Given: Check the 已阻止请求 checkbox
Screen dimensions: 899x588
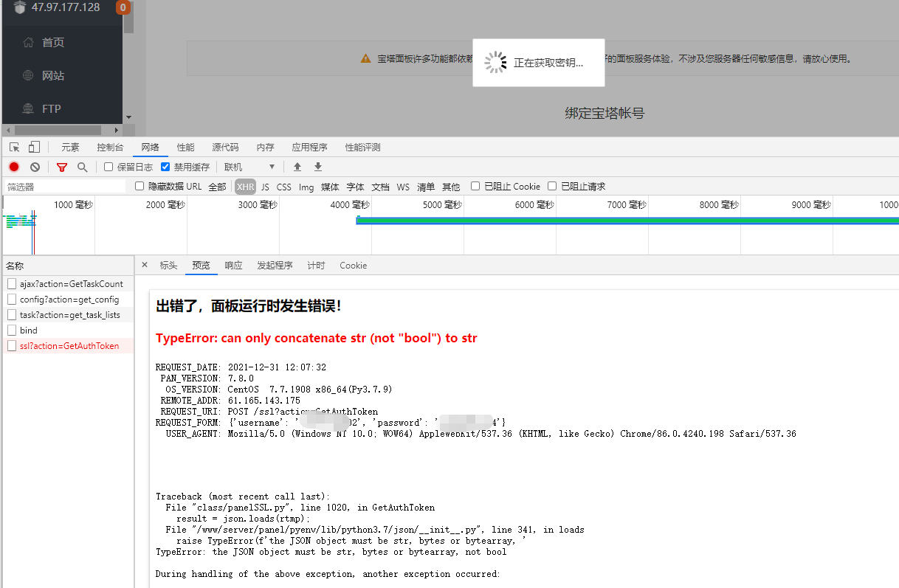Looking at the screenshot, I should coord(552,186).
